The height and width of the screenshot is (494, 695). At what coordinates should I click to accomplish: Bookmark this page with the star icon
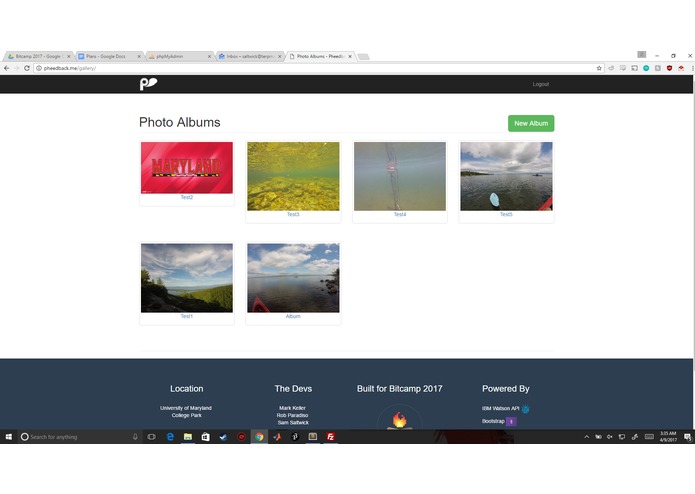pyautogui.click(x=599, y=68)
